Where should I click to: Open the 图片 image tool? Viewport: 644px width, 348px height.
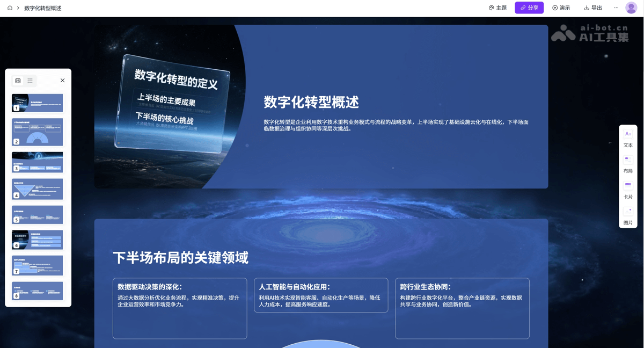(628, 215)
